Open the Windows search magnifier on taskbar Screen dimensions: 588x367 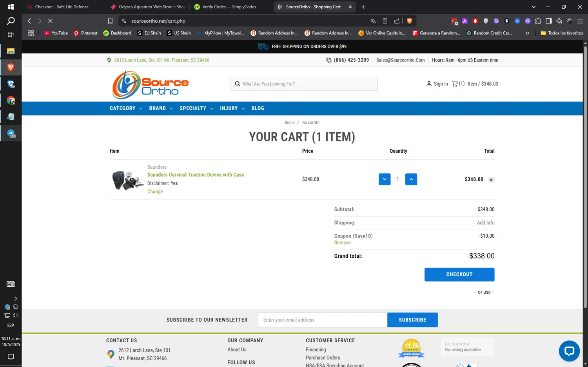11,21
